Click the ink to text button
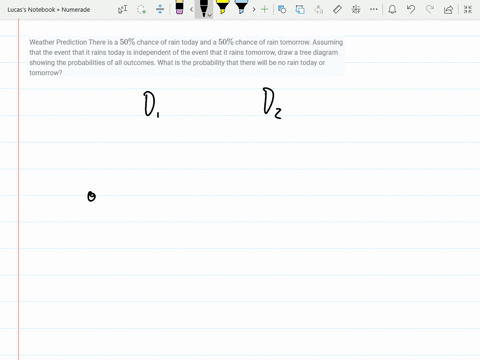The height and width of the screenshot is (360, 480). (319, 9)
